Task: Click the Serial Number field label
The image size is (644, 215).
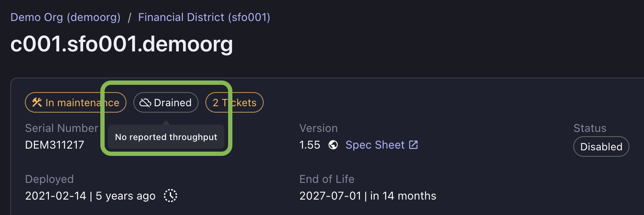Action: click(62, 128)
